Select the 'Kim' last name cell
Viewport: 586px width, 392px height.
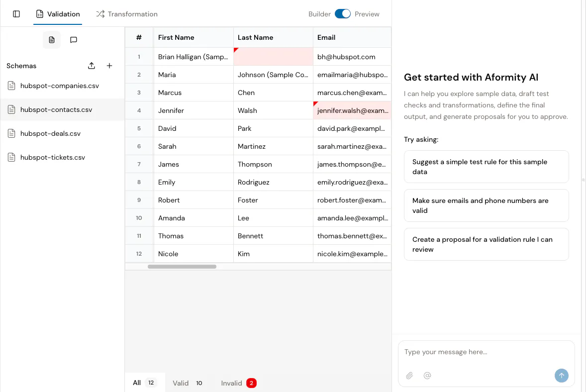coord(273,254)
